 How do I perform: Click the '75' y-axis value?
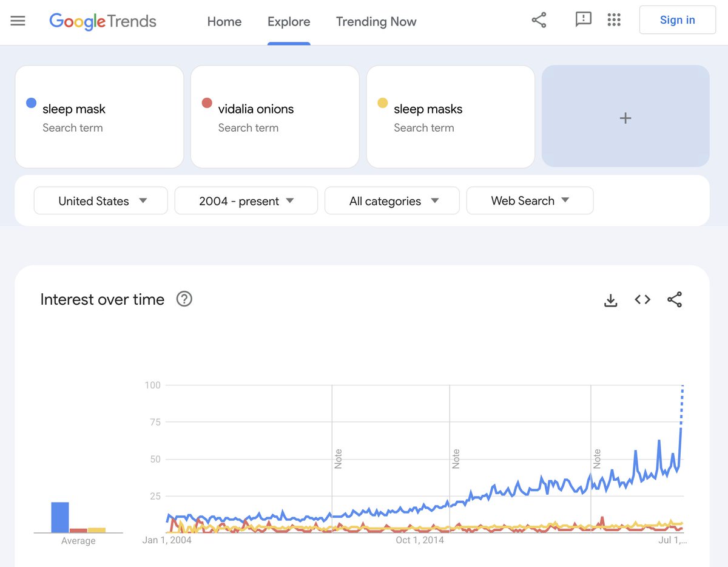coord(155,422)
